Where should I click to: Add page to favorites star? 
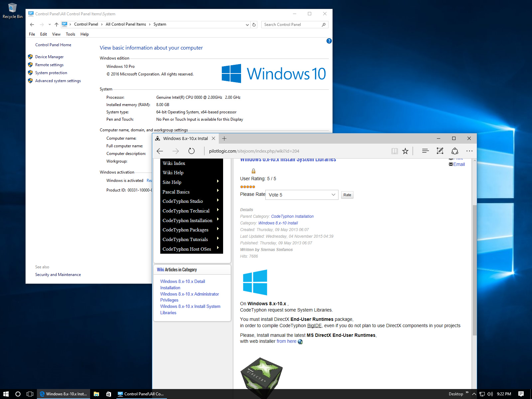(x=405, y=151)
